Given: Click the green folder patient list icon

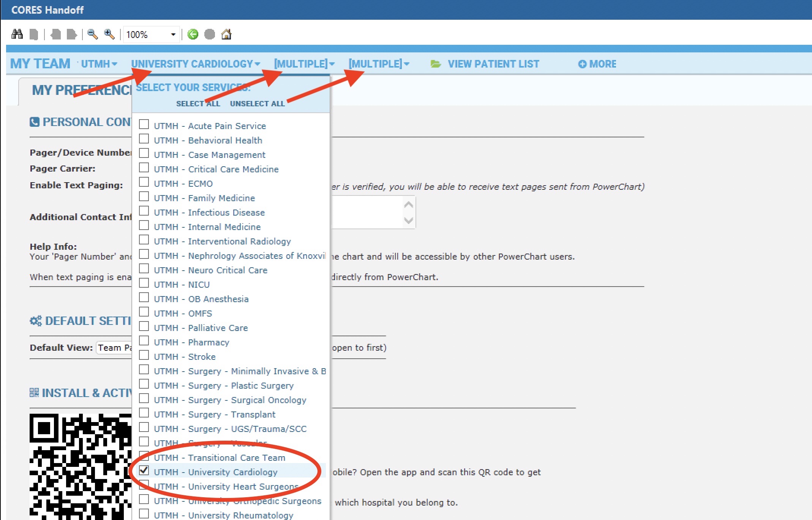Looking at the screenshot, I should [x=436, y=64].
